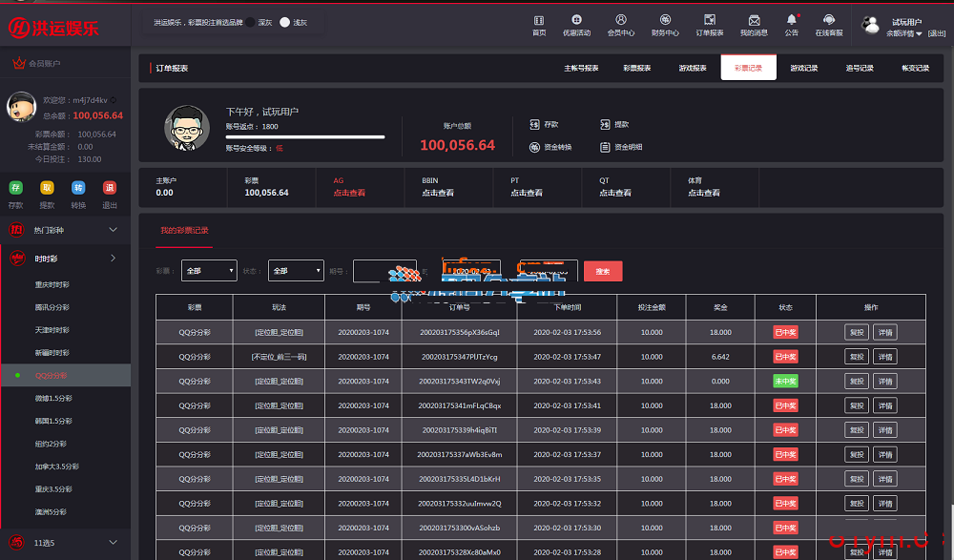This screenshot has height=560, width=954.
Task: Switch to the 主帐号报表 tab
Action: click(x=581, y=68)
